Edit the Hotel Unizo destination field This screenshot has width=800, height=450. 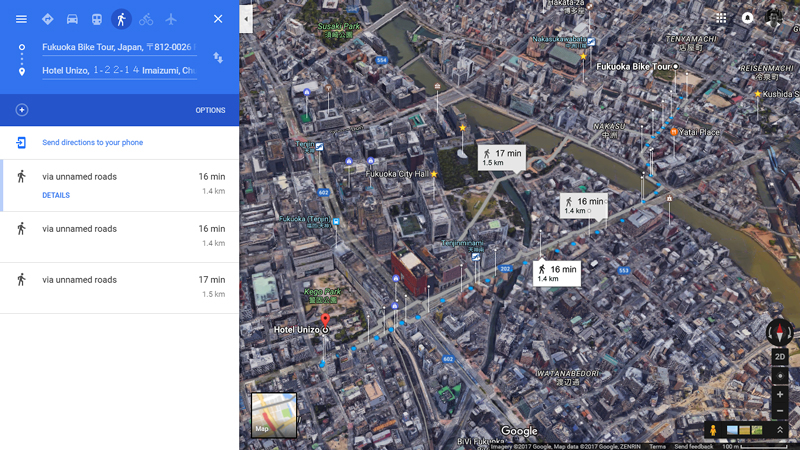click(x=119, y=70)
